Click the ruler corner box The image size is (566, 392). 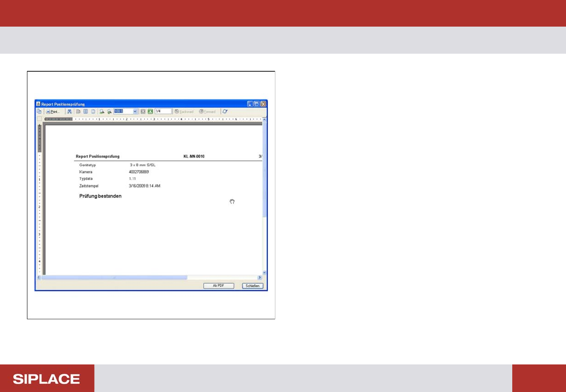(39, 119)
